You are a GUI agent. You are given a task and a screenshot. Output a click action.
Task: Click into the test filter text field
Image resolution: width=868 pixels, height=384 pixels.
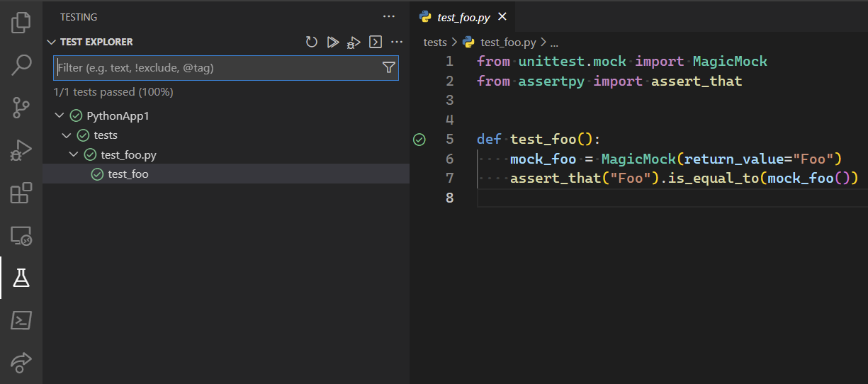[213, 68]
